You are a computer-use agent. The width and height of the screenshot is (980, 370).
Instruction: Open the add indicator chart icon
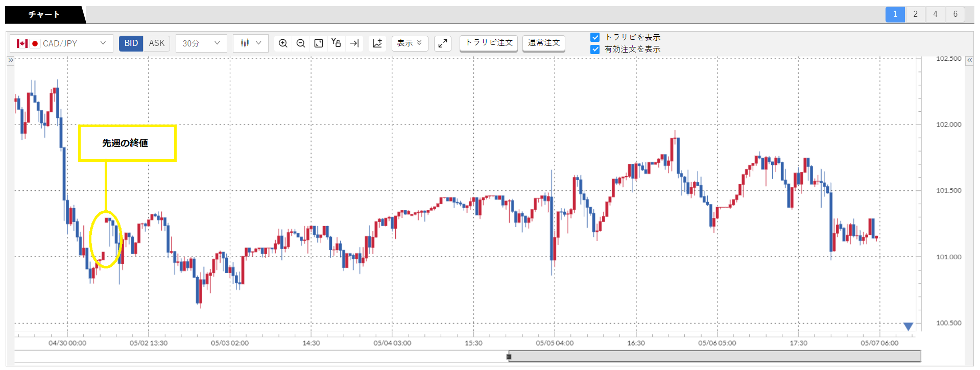pos(377,43)
